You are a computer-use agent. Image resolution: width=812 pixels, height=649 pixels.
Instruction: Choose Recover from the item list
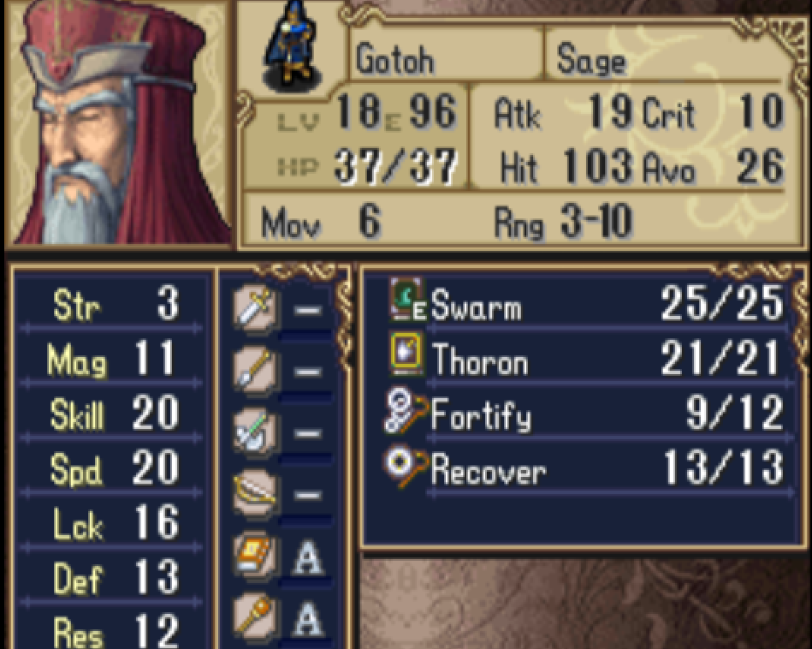click(x=585, y=471)
